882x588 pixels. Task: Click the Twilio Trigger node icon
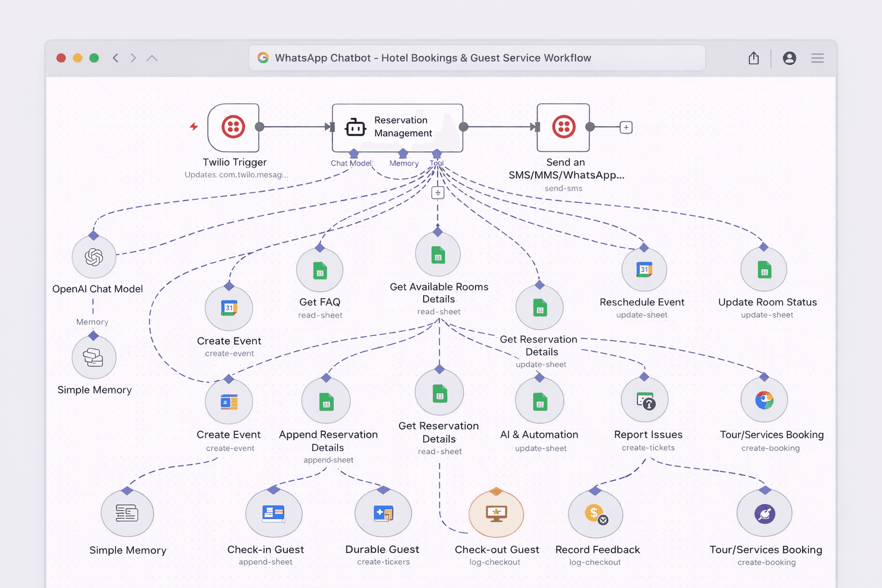(233, 127)
